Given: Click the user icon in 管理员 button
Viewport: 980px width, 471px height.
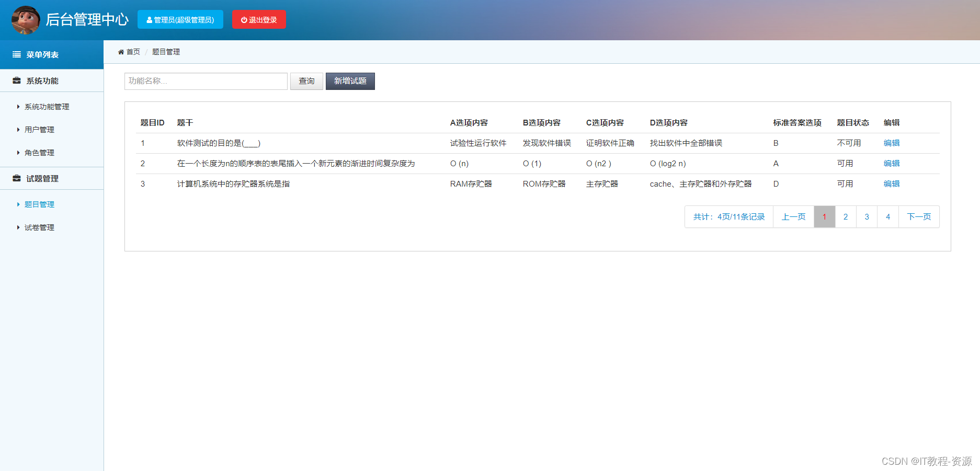Looking at the screenshot, I should coord(150,20).
